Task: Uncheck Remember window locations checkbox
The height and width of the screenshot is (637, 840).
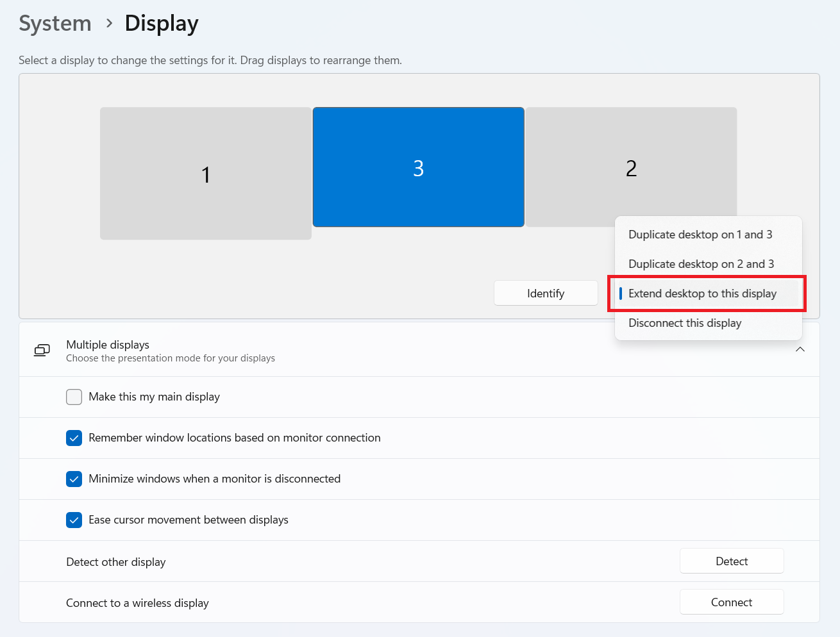Action: (74, 438)
